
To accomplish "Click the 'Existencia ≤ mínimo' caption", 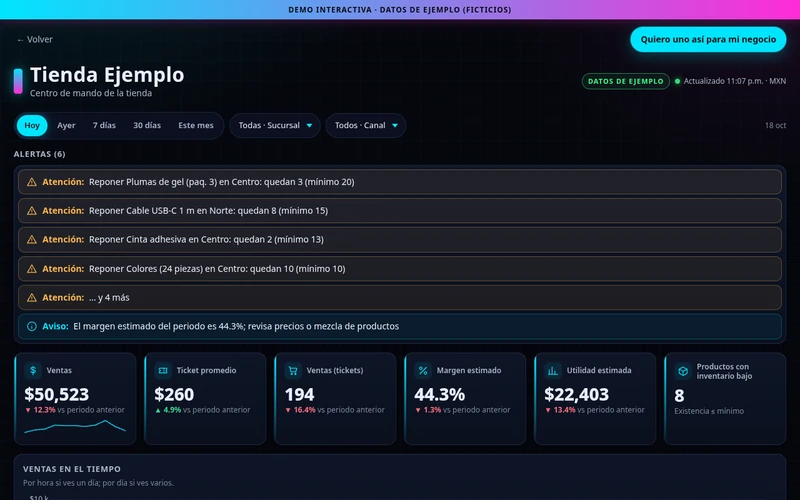I will point(709,411).
